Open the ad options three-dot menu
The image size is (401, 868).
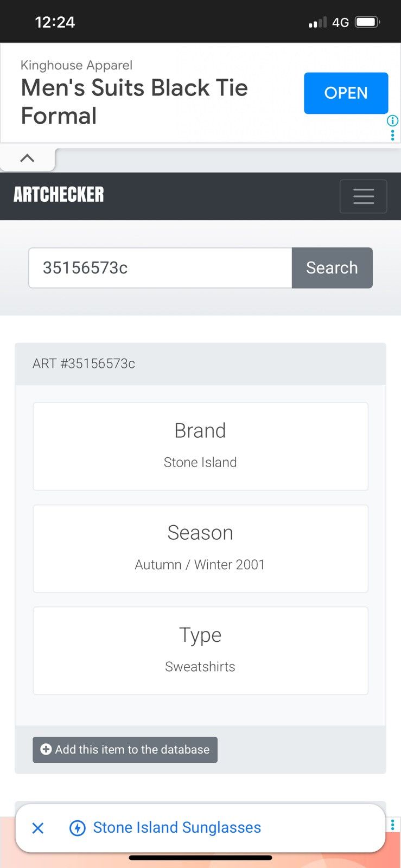392,135
